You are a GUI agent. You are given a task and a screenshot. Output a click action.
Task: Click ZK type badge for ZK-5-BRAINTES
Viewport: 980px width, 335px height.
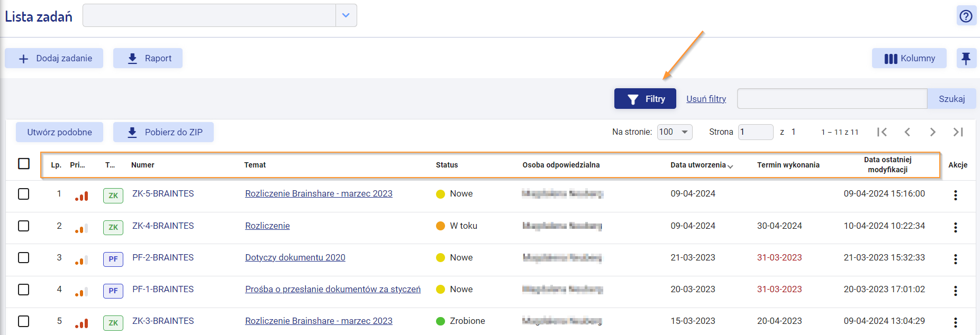point(113,196)
